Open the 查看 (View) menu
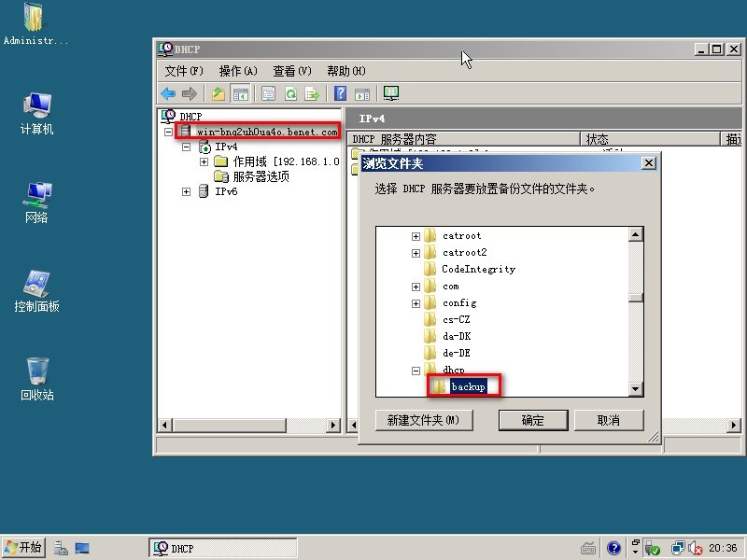 (290, 70)
